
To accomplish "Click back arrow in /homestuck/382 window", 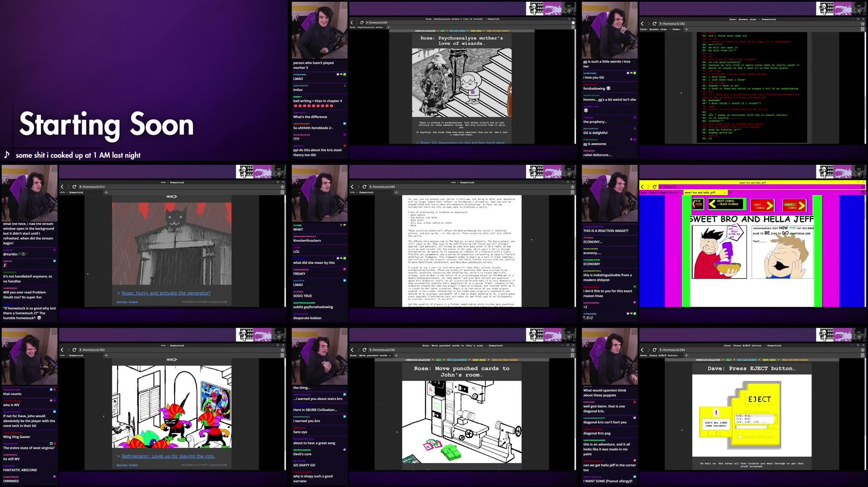I will tap(642, 24).
